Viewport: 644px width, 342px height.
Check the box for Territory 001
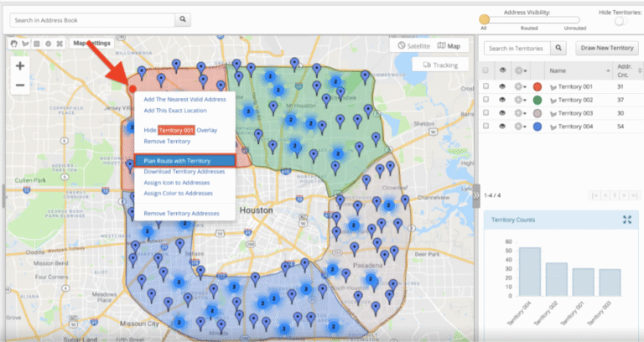pyautogui.click(x=486, y=86)
